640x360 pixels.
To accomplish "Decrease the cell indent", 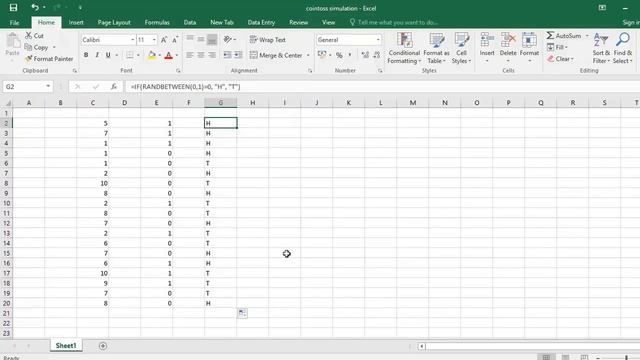I will (227, 55).
